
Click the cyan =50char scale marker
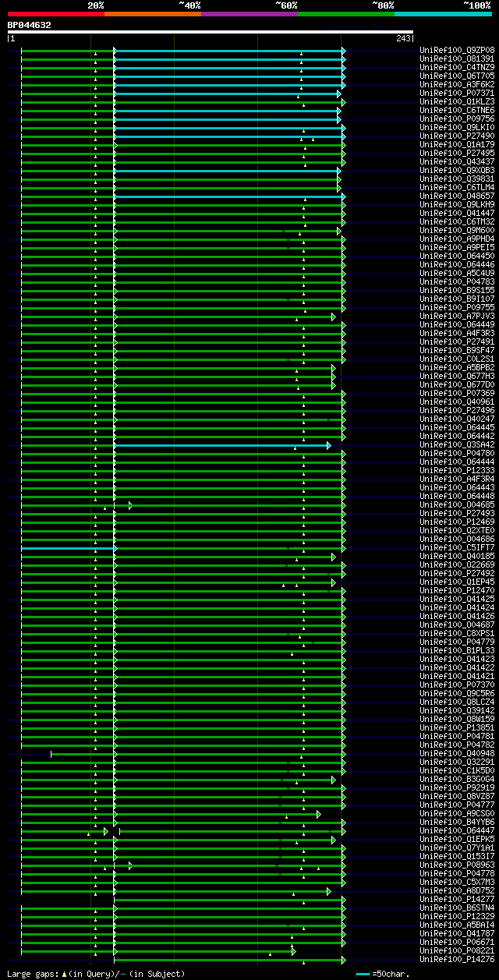[363, 975]
